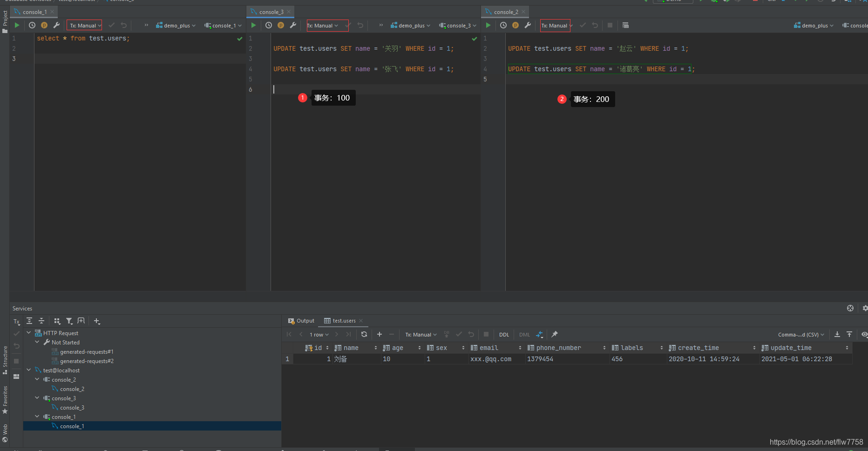Open Services panel gear settings
The image size is (868, 451).
(865, 308)
